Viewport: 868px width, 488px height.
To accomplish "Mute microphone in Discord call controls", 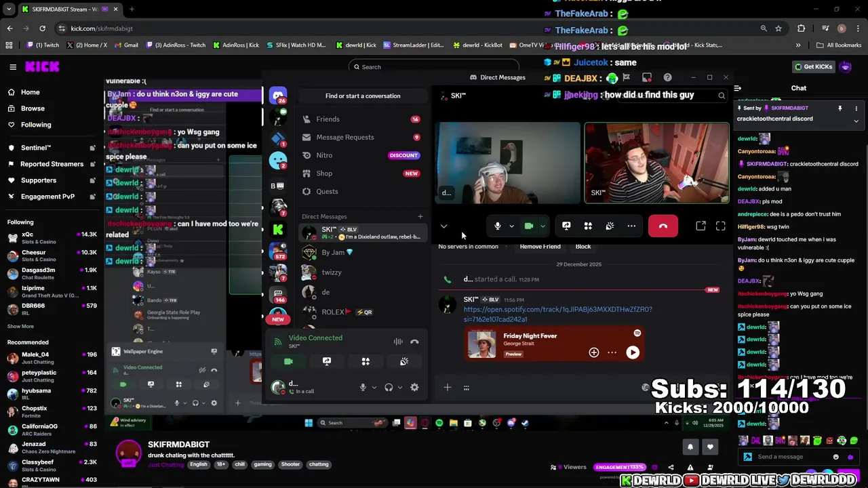I will 498,226.
